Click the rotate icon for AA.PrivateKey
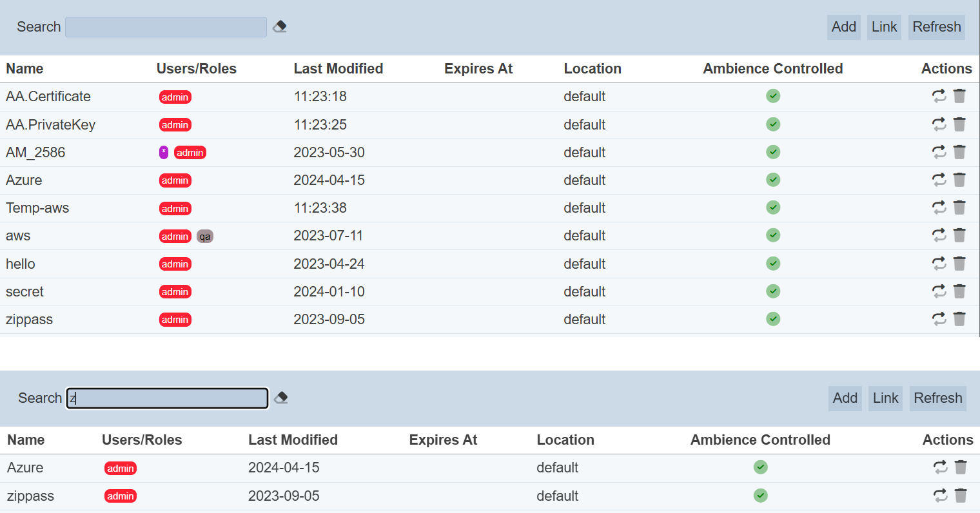980x513 pixels. point(939,124)
